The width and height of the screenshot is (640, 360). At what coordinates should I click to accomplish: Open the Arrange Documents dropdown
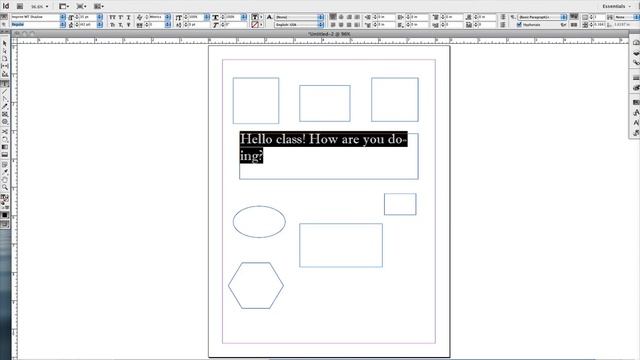(99, 6)
